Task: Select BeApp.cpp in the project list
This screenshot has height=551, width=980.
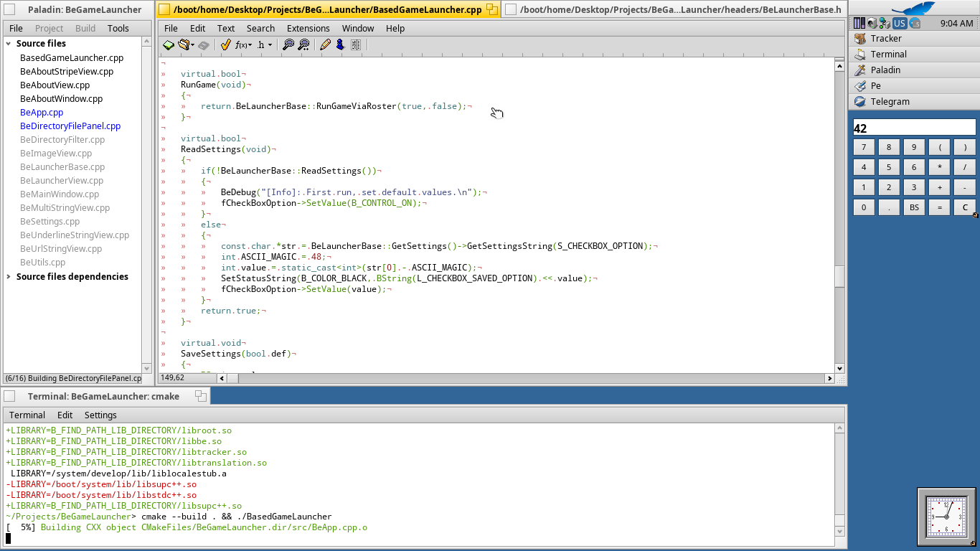Action: coord(42,113)
